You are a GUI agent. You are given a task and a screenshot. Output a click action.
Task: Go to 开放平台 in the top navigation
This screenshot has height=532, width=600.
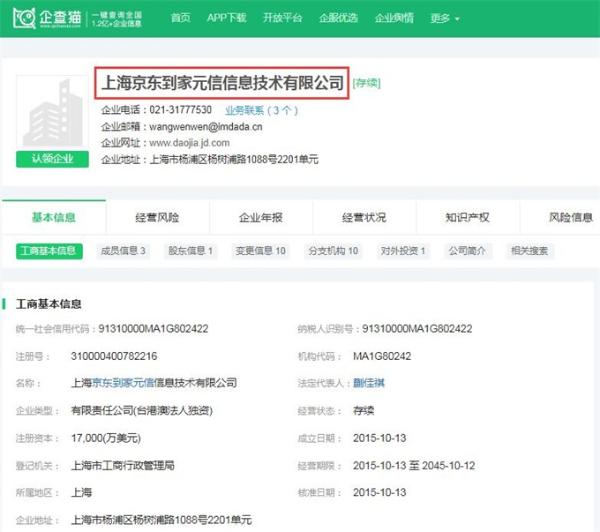click(282, 18)
